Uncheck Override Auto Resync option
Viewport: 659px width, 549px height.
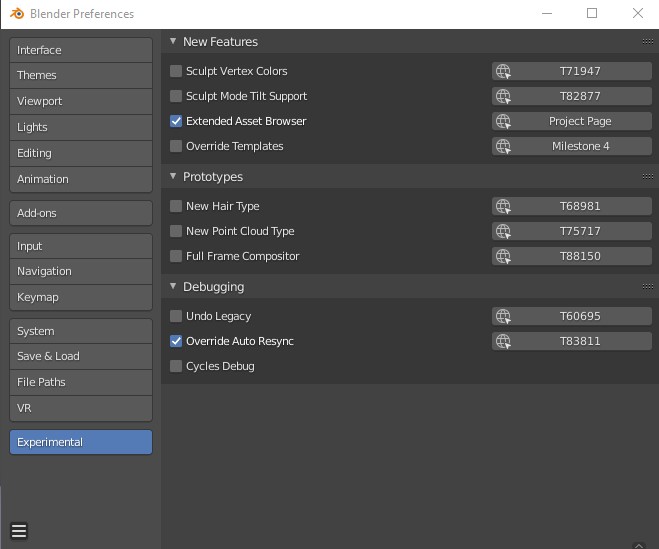click(176, 341)
